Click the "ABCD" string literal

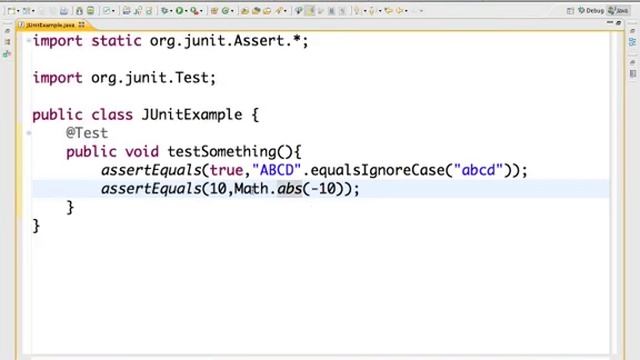[x=277, y=170]
